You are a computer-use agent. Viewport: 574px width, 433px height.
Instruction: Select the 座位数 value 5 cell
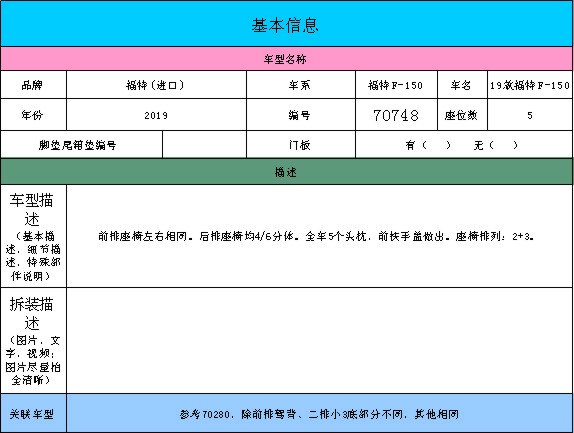click(530, 115)
